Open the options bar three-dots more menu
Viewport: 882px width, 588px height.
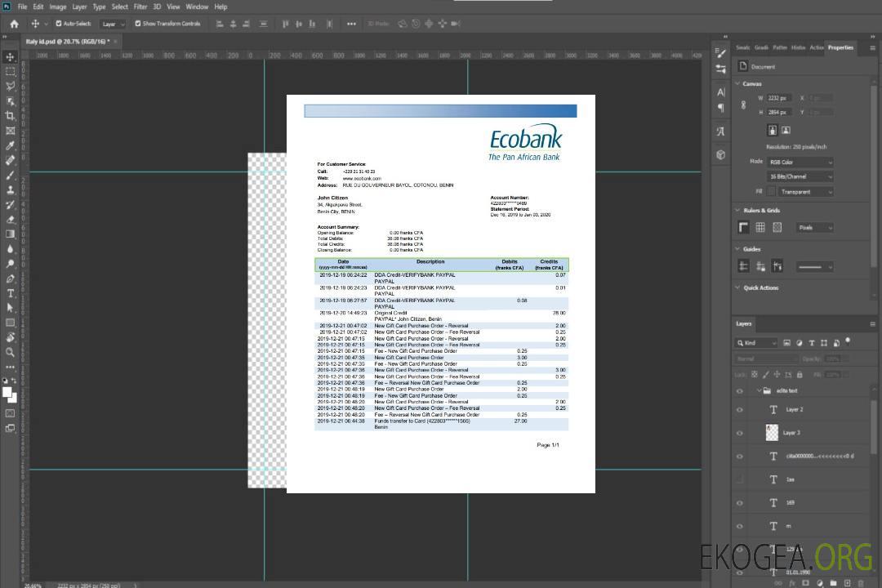pyautogui.click(x=351, y=24)
